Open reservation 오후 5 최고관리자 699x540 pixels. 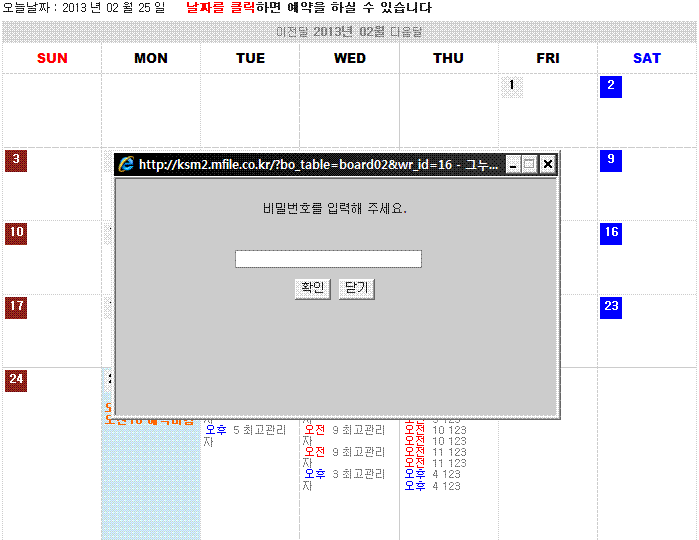(x=245, y=436)
